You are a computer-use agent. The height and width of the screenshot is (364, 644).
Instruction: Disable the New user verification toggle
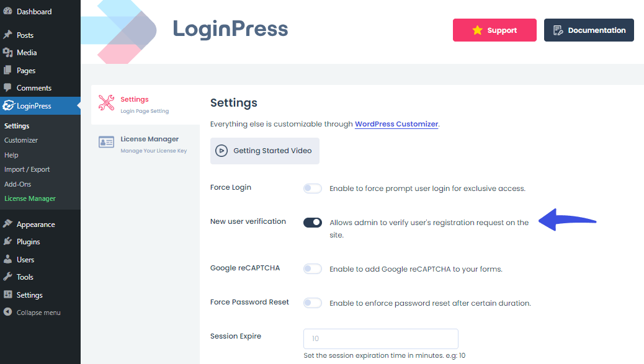pos(313,223)
